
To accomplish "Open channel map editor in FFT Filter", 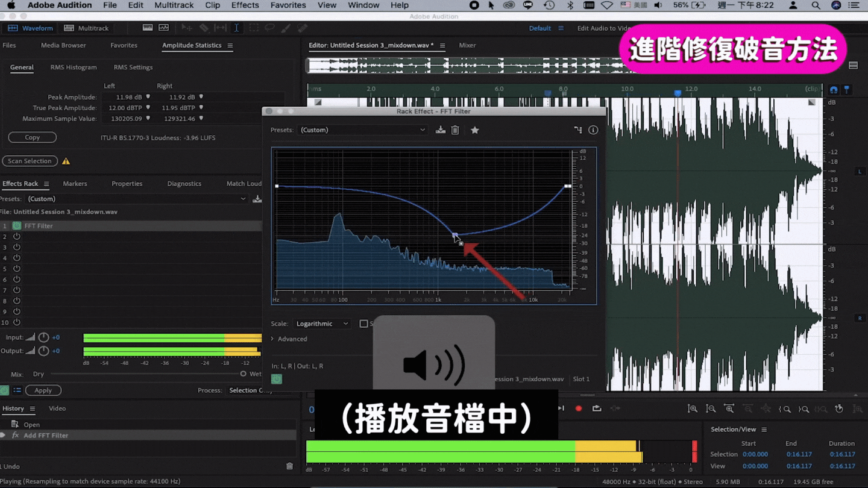I will (x=578, y=130).
